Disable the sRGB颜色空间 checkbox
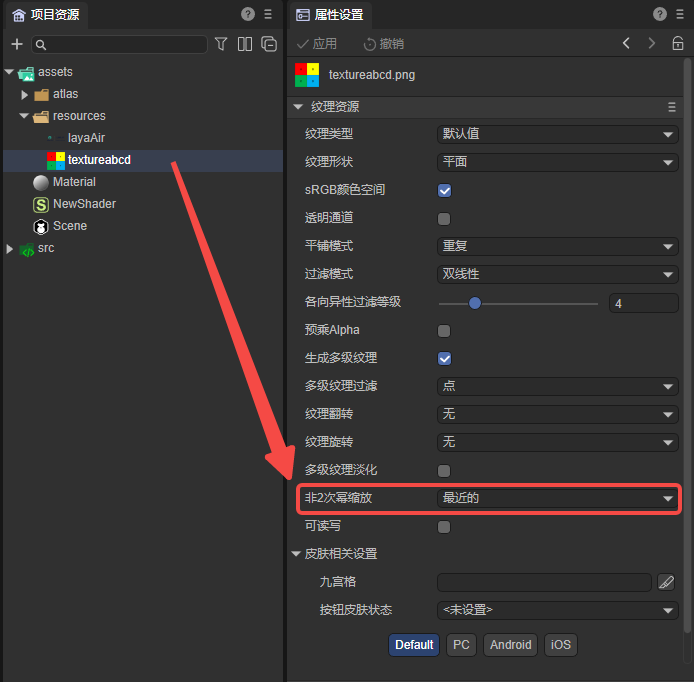Image resolution: width=694 pixels, height=682 pixels. tap(444, 190)
